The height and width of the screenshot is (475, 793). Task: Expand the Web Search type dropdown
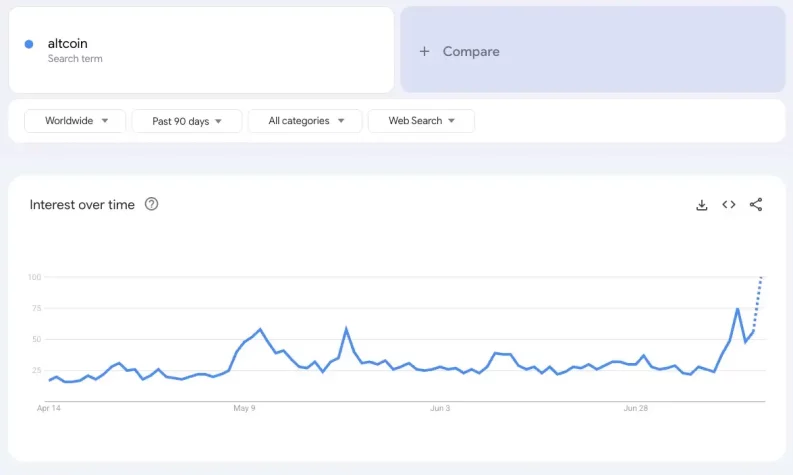click(421, 121)
